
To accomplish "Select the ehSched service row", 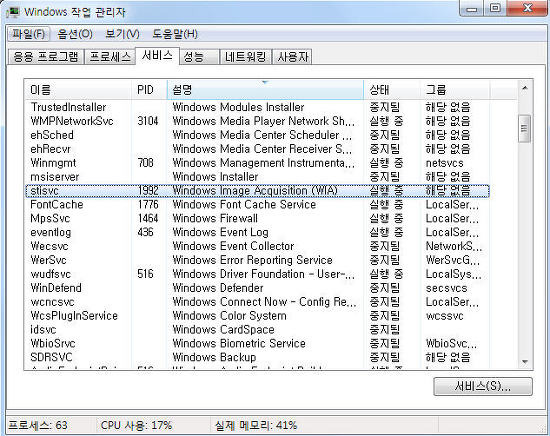I will click(x=257, y=135).
